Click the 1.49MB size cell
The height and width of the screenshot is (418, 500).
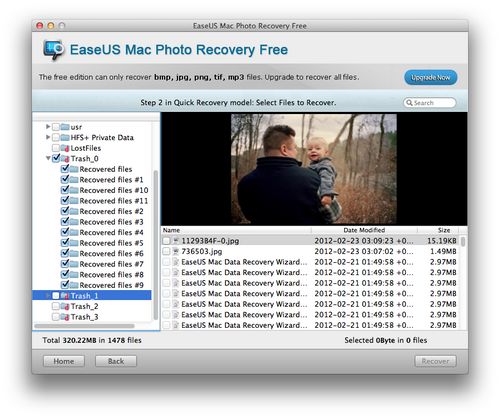[x=443, y=251]
